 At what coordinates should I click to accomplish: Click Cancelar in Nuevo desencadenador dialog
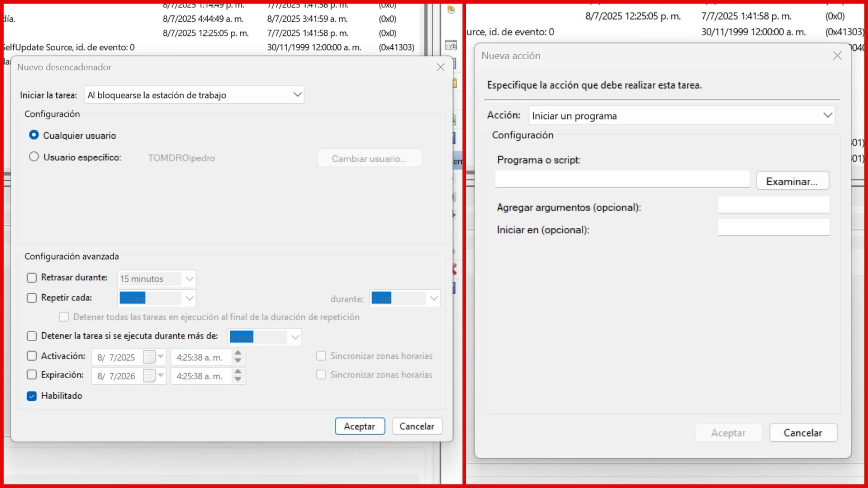(417, 426)
